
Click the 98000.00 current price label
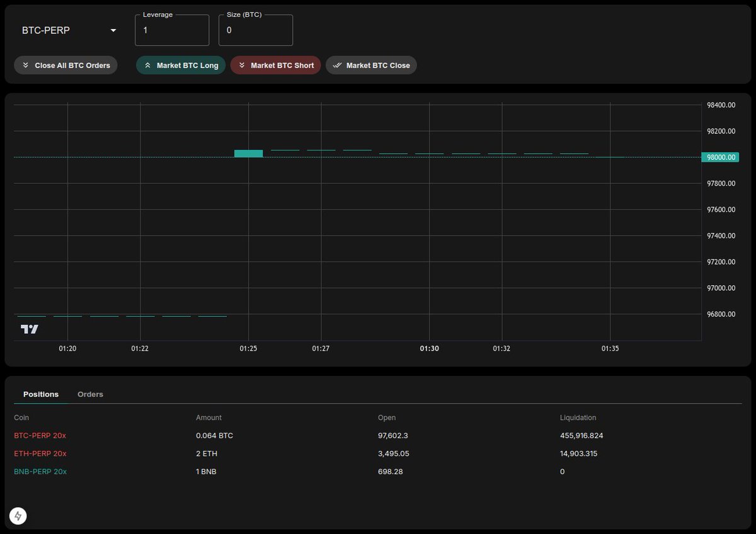(x=719, y=157)
